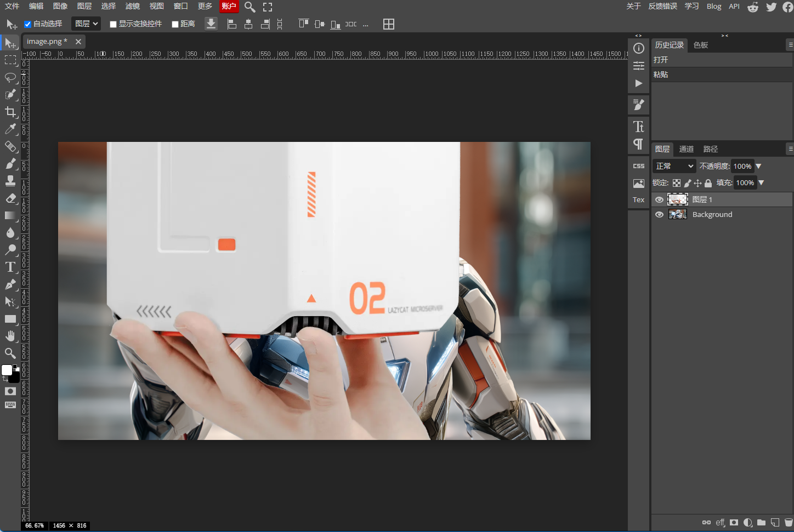
Task: Activate the Hand tool
Action: coord(10,336)
